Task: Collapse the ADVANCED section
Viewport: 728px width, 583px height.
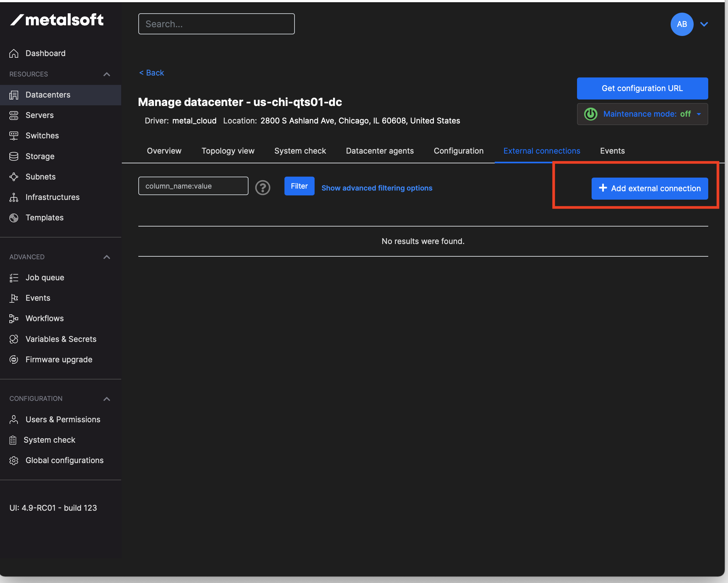Action: [107, 257]
